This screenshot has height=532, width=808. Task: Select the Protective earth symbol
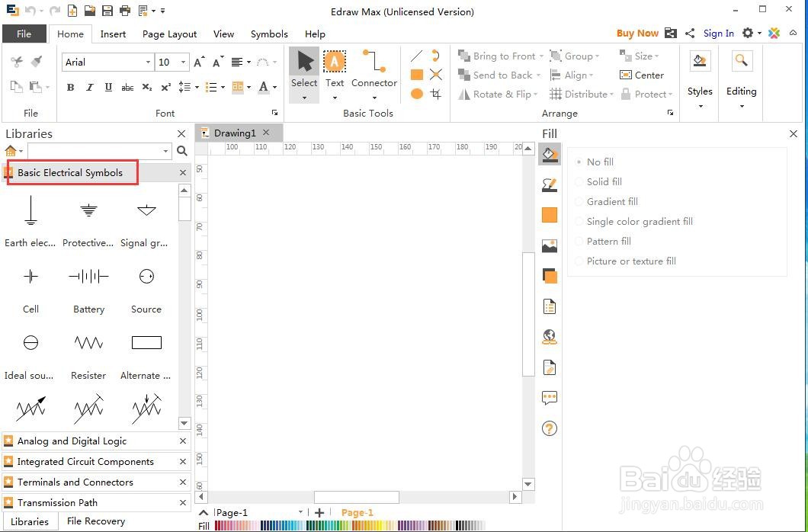pos(88,210)
